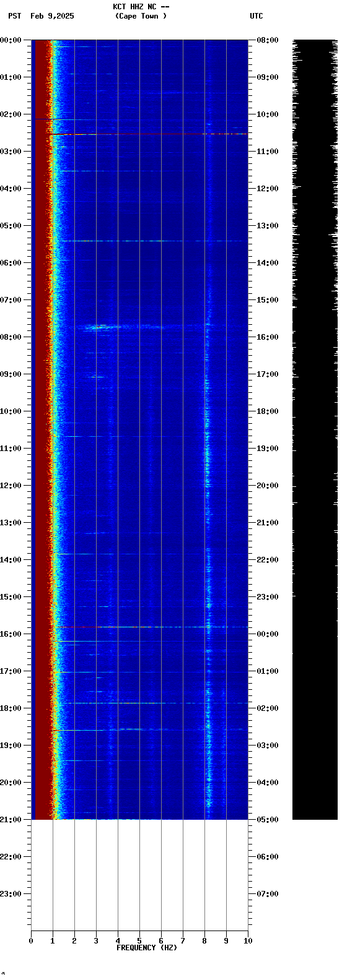Select the frequency axis tick label "1"
Viewport: 342px width, 980px height.
tap(53, 941)
